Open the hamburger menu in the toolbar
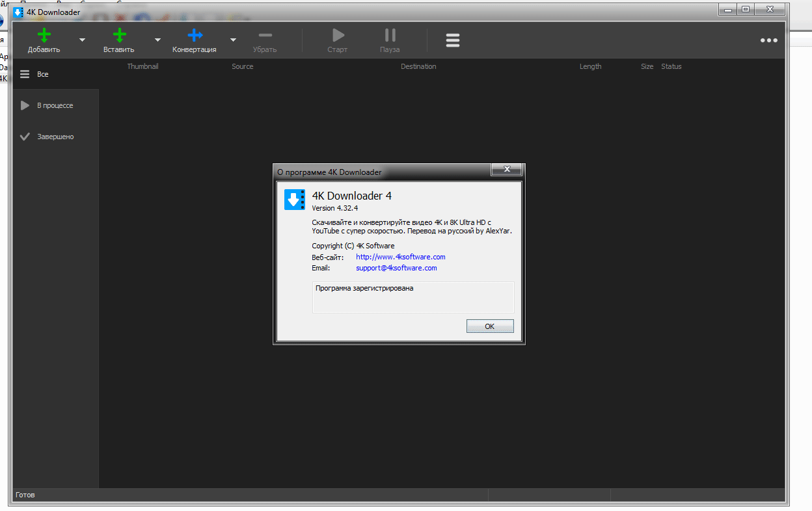 point(453,40)
